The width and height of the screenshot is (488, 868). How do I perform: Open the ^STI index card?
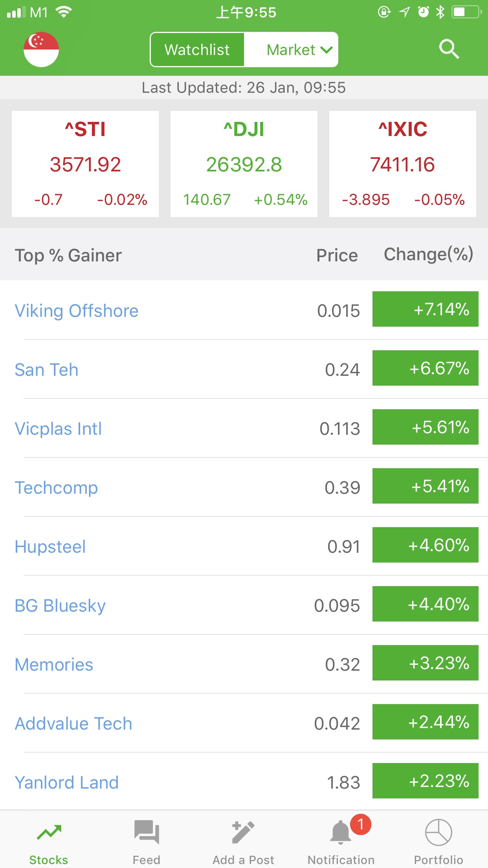[x=85, y=164]
